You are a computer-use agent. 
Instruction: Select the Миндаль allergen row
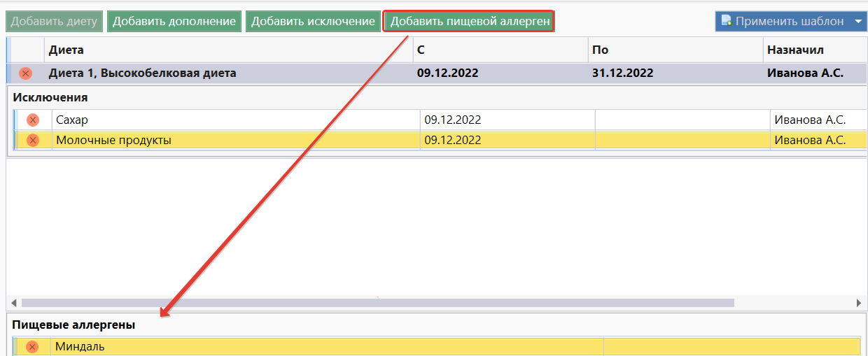pos(80,346)
